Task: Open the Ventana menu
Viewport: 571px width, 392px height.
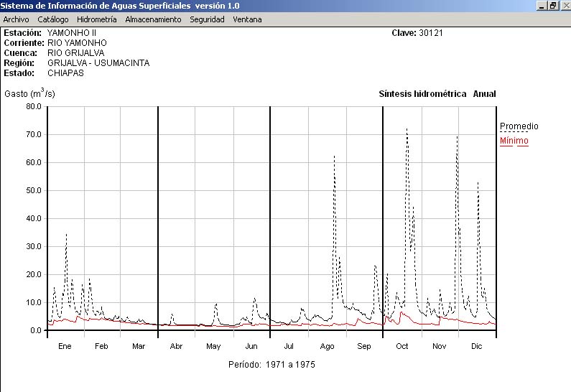Action: [x=247, y=19]
